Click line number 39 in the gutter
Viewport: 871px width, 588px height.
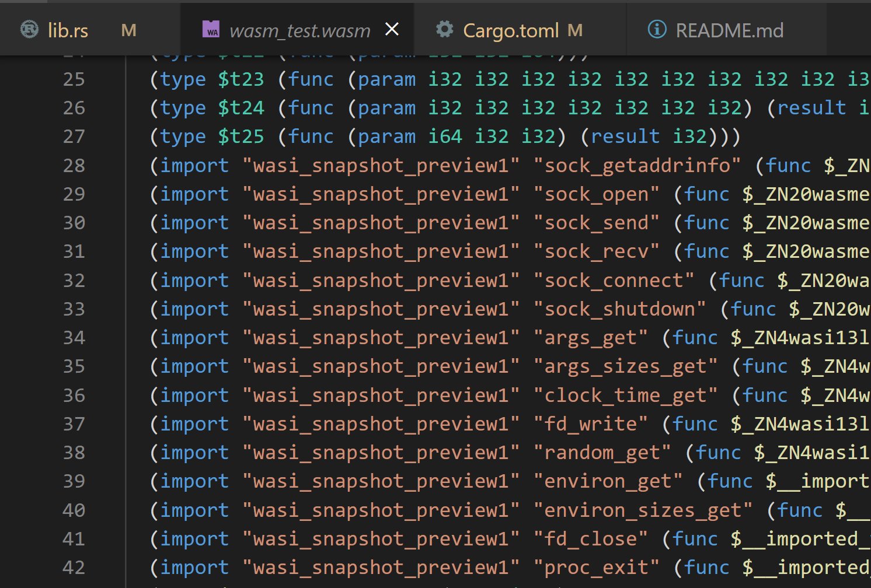coord(74,481)
